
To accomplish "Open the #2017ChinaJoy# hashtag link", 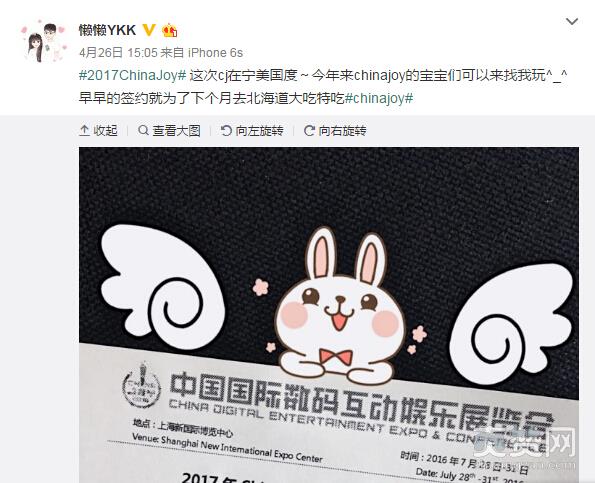I will [x=132, y=75].
